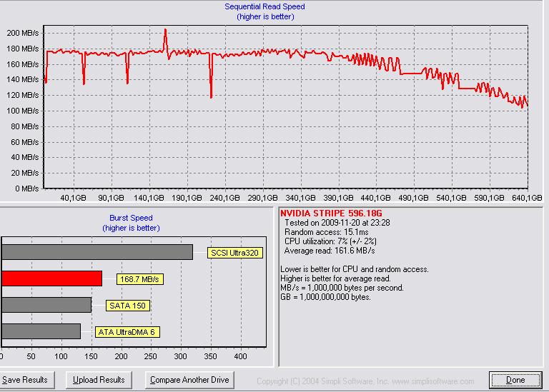The image size is (549, 392).
Task: Select the gray SATA 150 bar
Action: click(x=46, y=305)
